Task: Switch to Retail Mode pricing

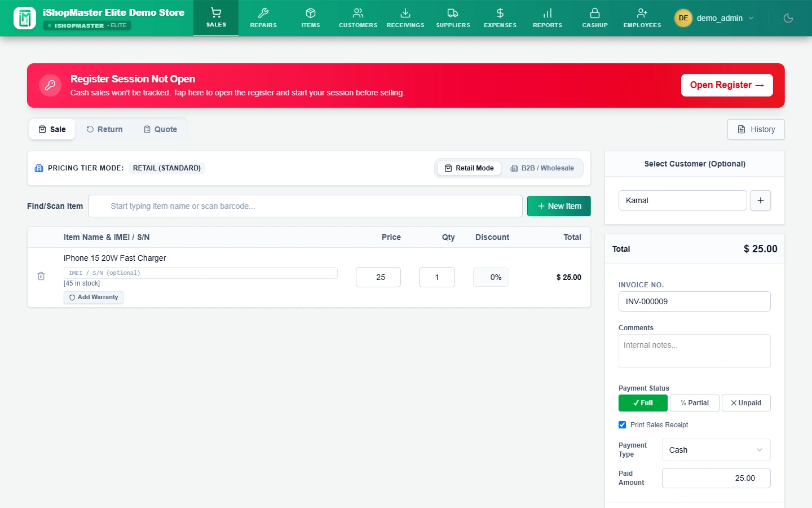Action: [x=469, y=168]
